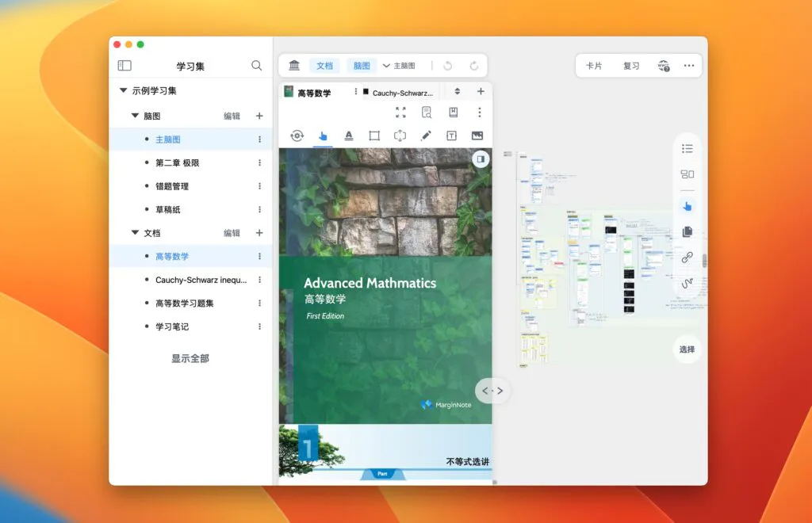Click the undo arrow in top toolbar
This screenshot has width=812, height=523.
448,66
